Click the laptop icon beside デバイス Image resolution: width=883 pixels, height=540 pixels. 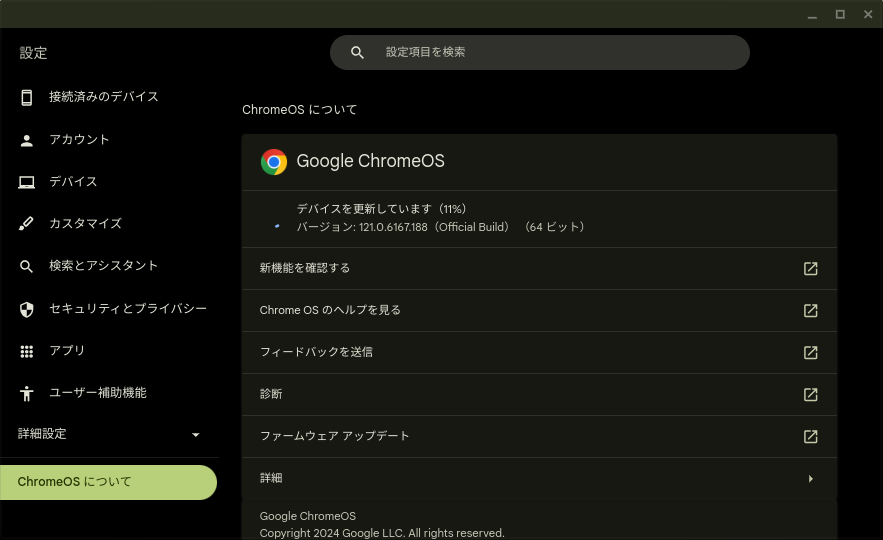(26, 182)
